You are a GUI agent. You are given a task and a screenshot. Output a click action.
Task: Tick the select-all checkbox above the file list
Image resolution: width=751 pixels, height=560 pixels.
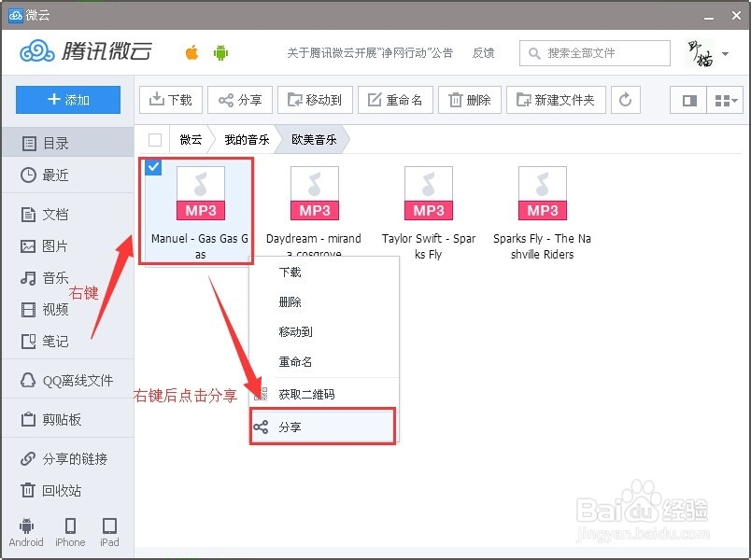tap(154, 136)
